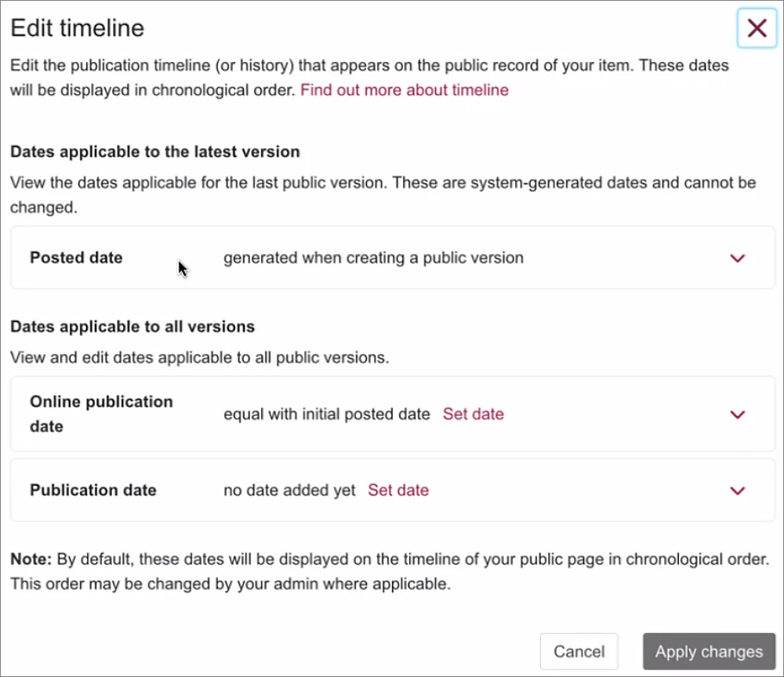Click 'Dates applicable to all versions' heading
This screenshot has width=784, height=677.
click(x=132, y=327)
